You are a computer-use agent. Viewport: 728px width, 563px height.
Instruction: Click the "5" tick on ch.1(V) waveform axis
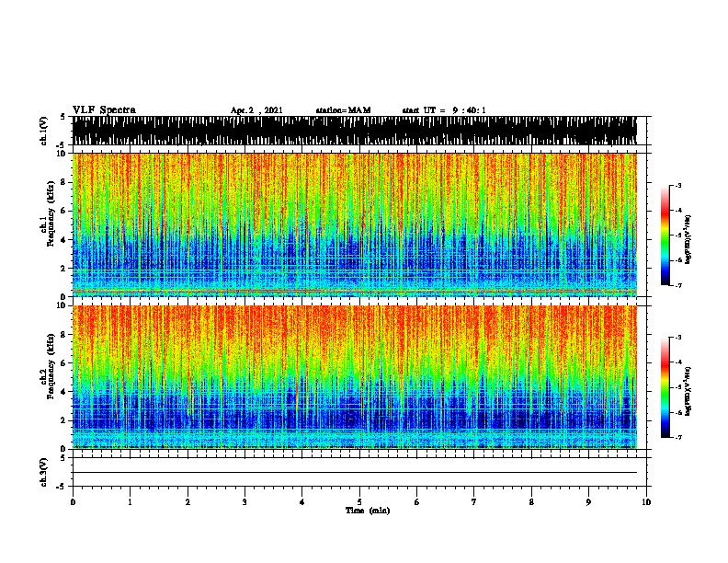pos(63,117)
